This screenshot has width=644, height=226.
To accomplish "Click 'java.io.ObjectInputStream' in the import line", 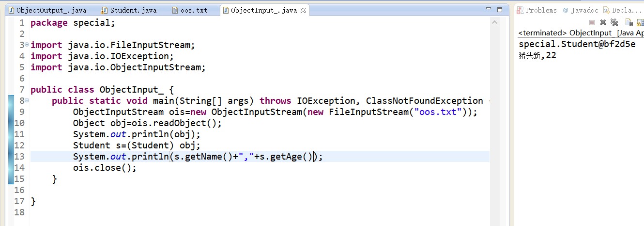I will click(x=135, y=67).
